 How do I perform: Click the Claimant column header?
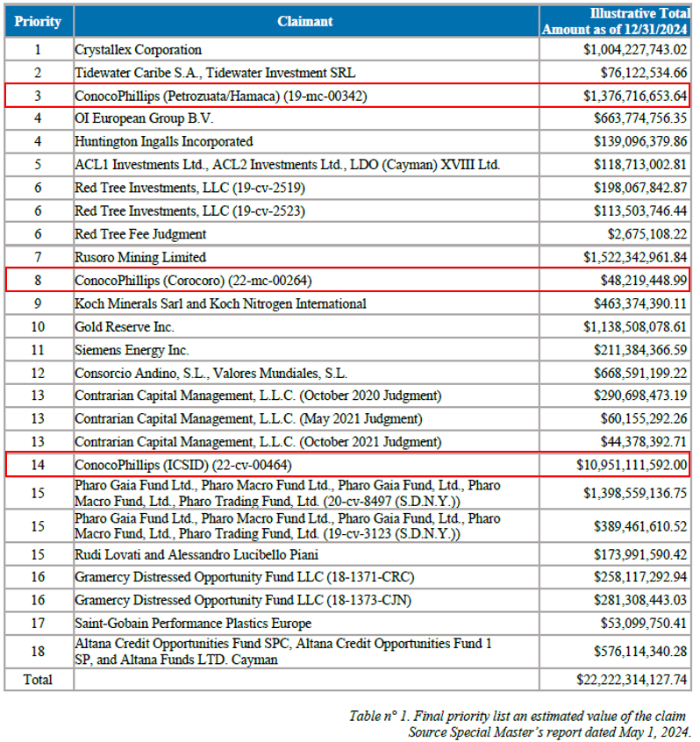(306, 21)
